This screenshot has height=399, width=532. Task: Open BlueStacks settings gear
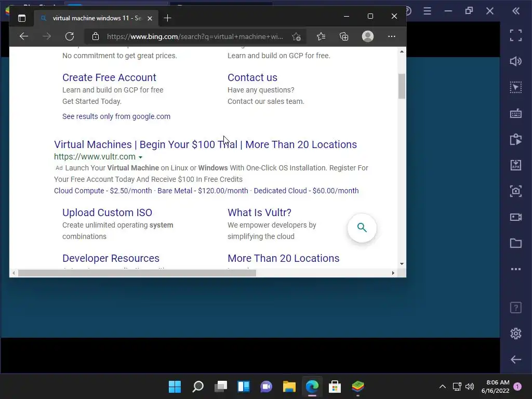[x=516, y=334]
